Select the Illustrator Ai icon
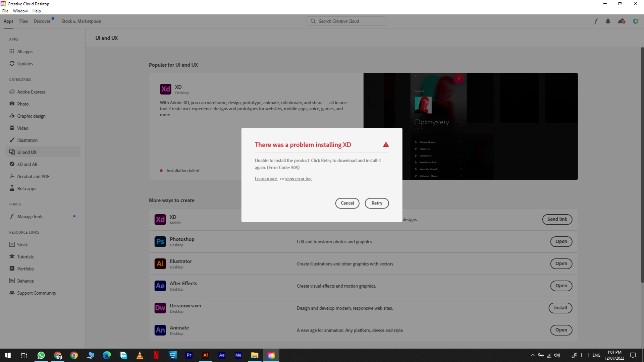The height and width of the screenshot is (362, 644). (x=160, y=263)
